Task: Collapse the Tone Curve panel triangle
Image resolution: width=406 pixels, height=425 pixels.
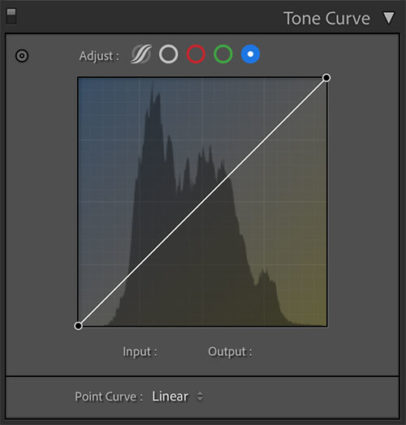Action: tap(389, 18)
